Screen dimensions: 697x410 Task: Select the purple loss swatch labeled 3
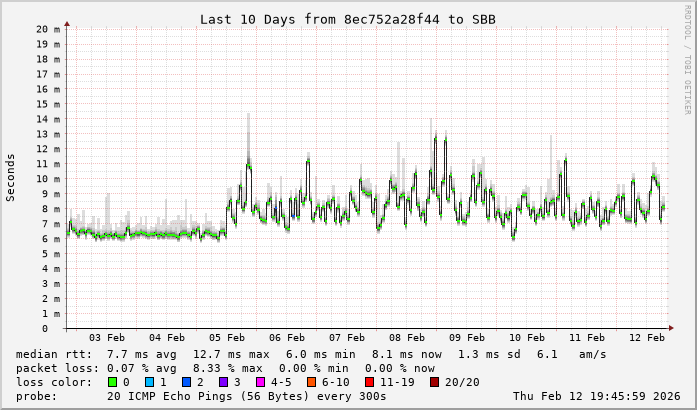pos(223,382)
